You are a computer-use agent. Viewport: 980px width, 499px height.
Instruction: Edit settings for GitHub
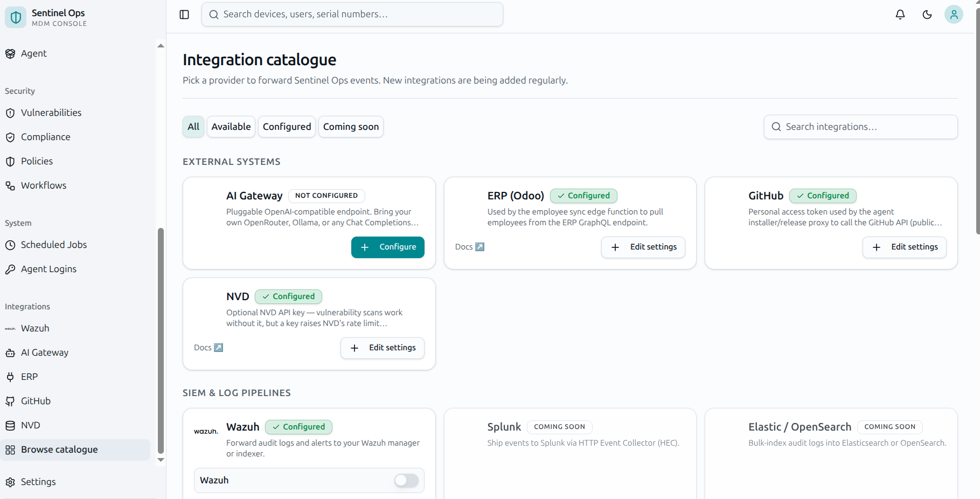[905, 247]
